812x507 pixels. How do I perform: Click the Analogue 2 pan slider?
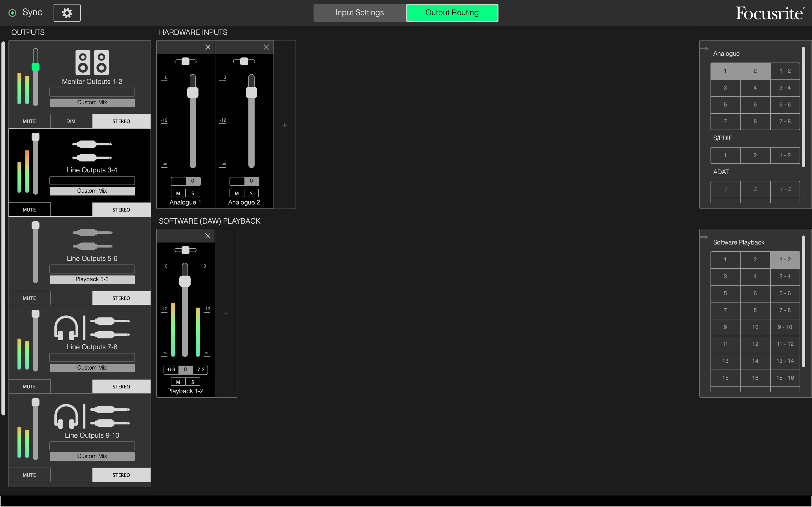tap(244, 61)
